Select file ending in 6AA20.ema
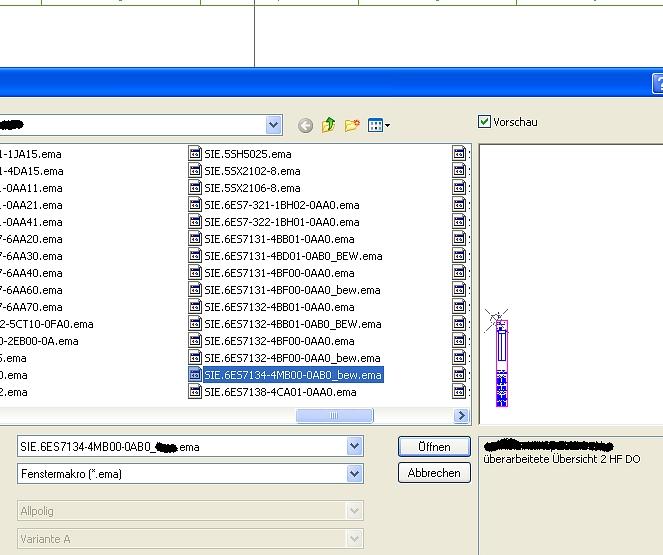The width and height of the screenshot is (663, 555). tap(31, 239)
